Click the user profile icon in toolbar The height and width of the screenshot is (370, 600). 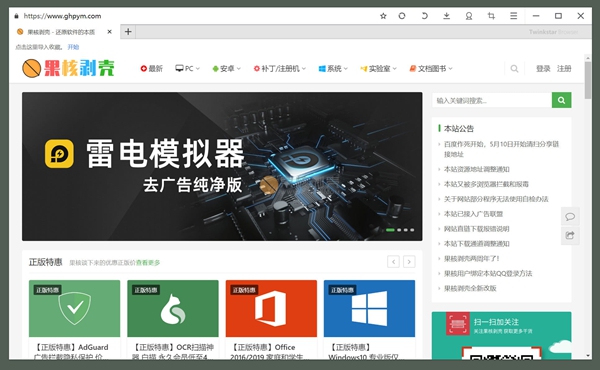469,16
